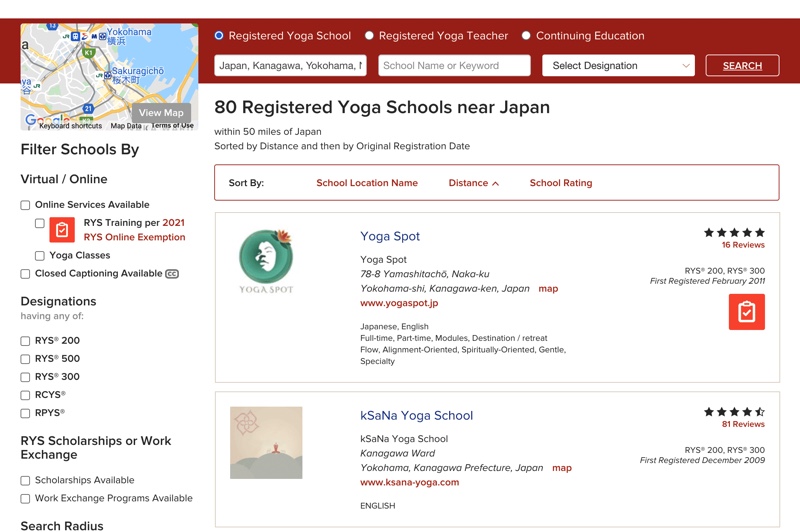This screenshot has width=800, height=532.
Task: Click the five-star rating for Yoga Spot
Action: coord(734,232)
